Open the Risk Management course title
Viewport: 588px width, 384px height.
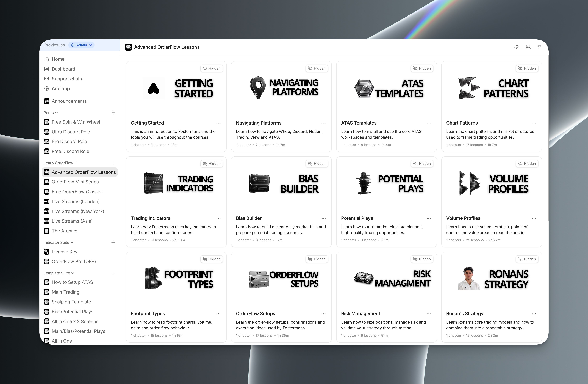pyautogui.click(x=361, y=314)
